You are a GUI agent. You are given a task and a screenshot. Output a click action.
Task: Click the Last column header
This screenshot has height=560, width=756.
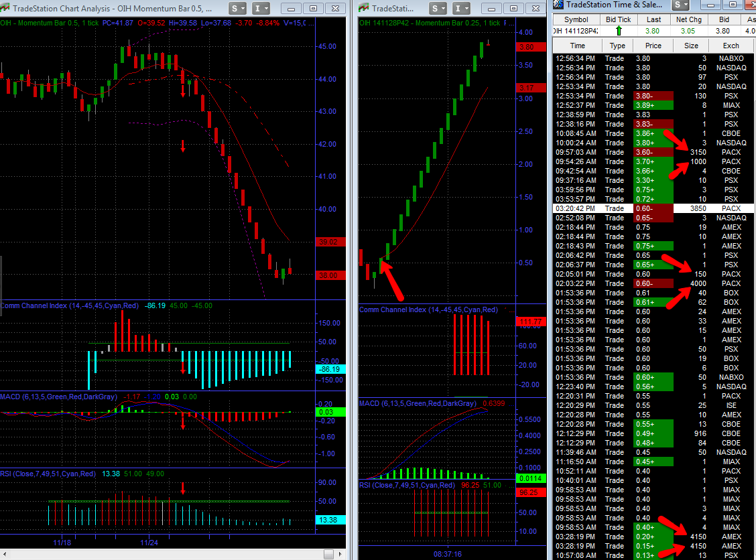point(653,19)
